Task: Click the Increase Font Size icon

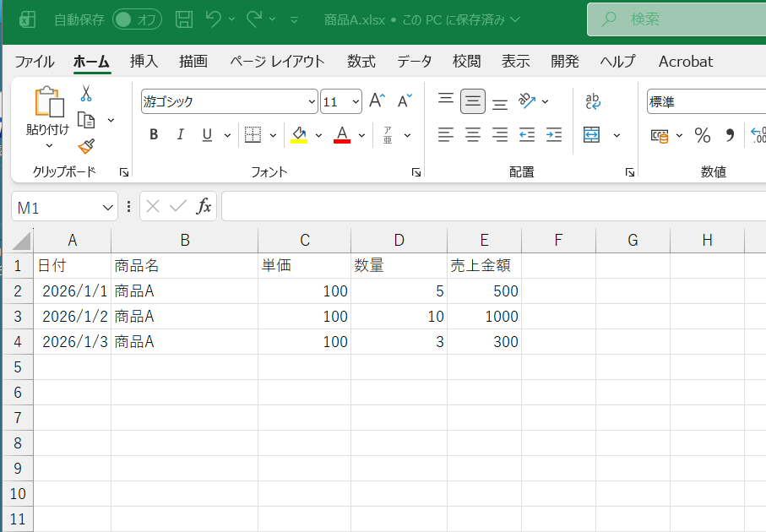Action: (x=377, y=101)
